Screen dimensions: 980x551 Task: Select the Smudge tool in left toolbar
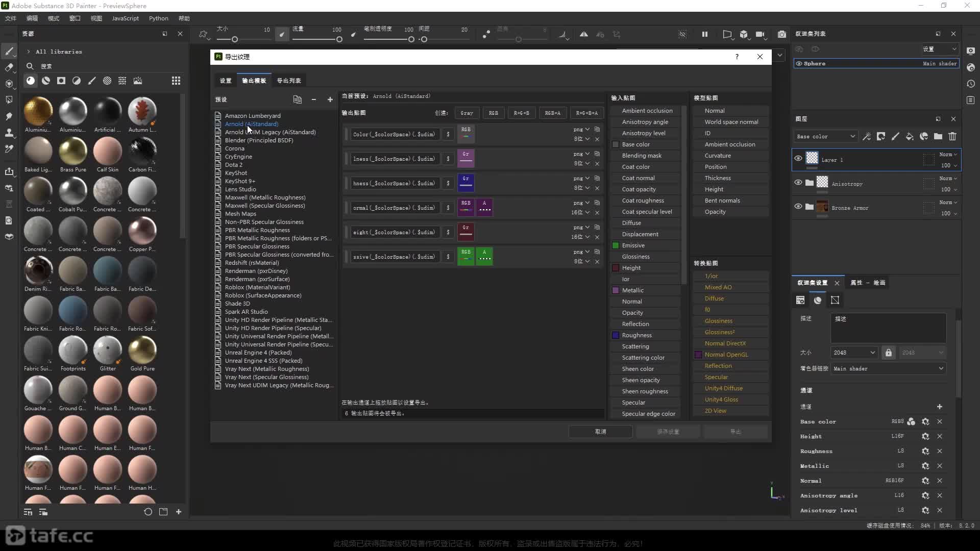tap(9, 116)
